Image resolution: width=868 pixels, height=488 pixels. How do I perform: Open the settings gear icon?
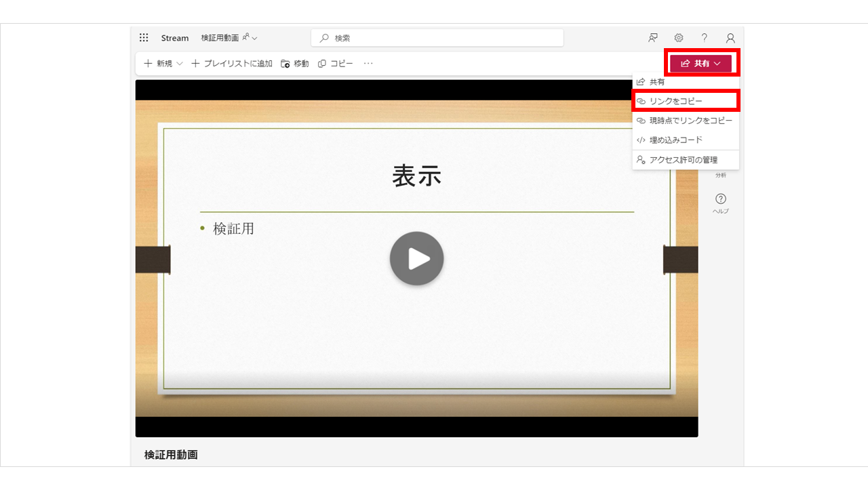pyautogui.click(x=679, y=38)
